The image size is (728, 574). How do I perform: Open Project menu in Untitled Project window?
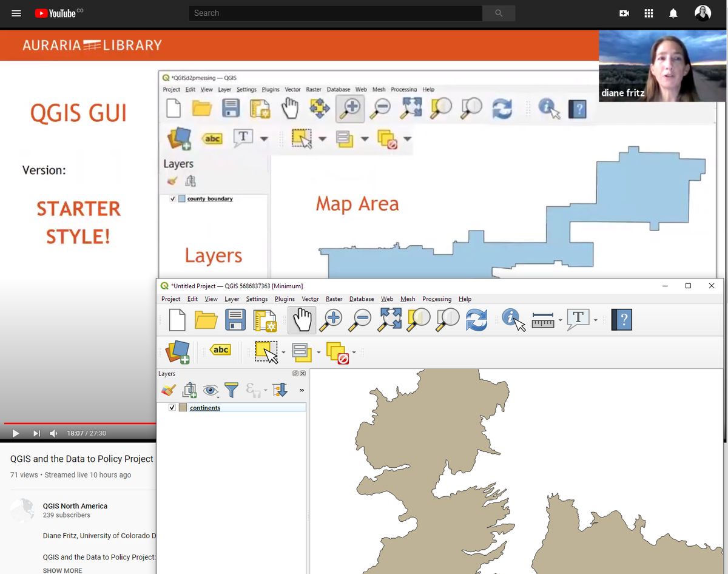pos(171,299)
